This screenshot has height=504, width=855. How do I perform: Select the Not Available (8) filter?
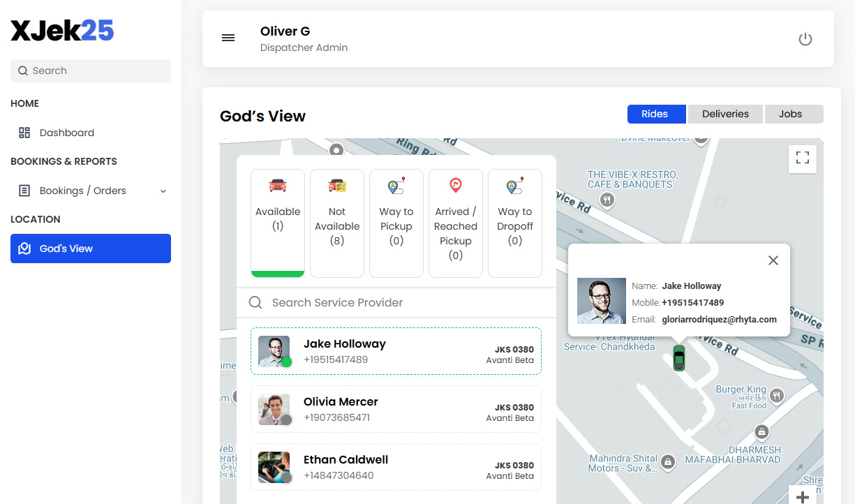pos(337,223)
